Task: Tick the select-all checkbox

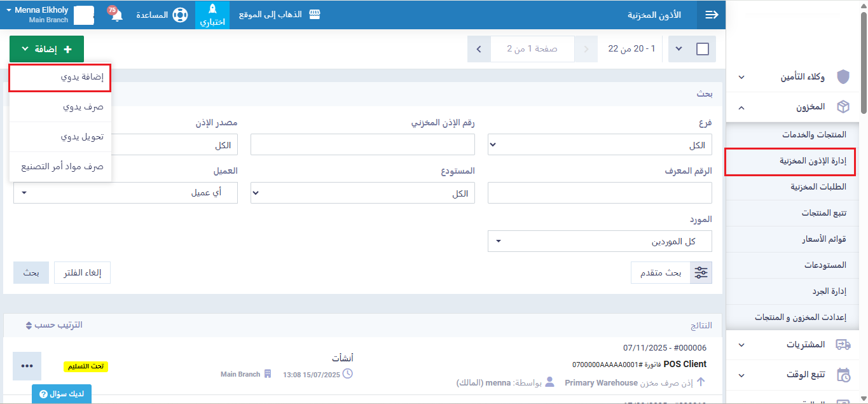Action: tap(703, 49)
